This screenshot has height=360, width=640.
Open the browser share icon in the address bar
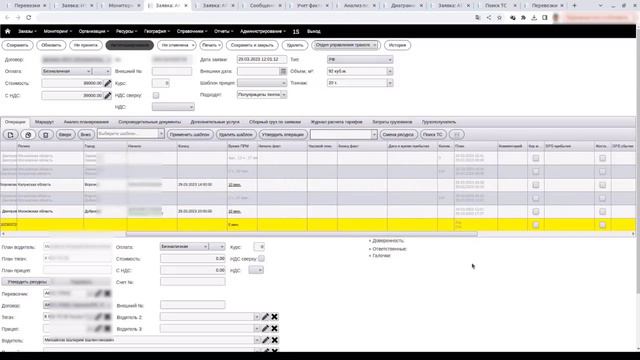click(x=489, y=18)
